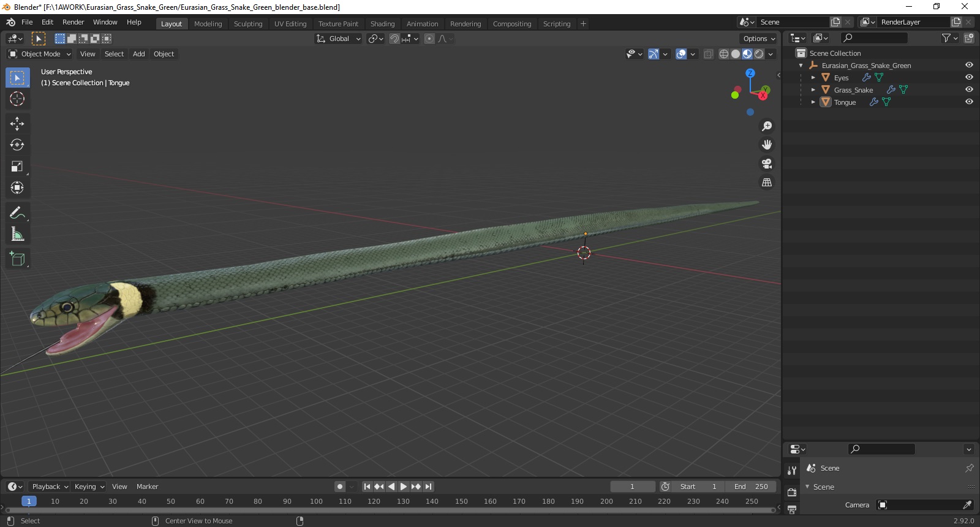Switch to the Modeling workspace tab
980x527 pixels.
pyautogui.click(x=208, y=24)
